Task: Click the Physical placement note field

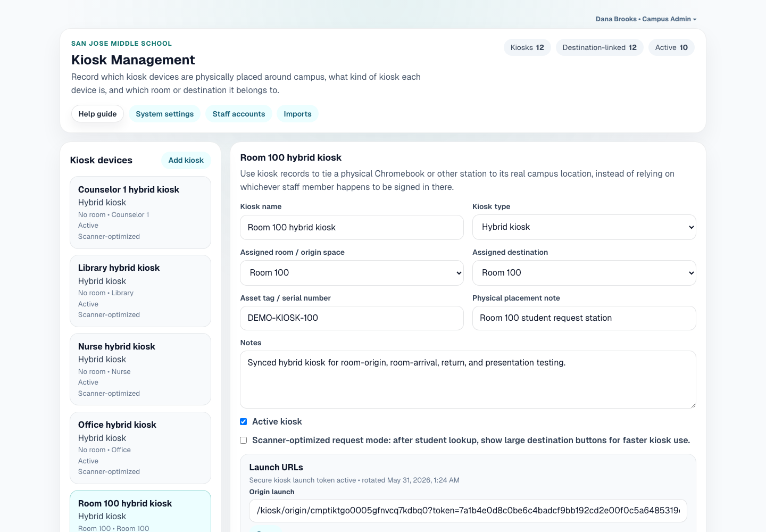Action: click(x=584, y=318)
